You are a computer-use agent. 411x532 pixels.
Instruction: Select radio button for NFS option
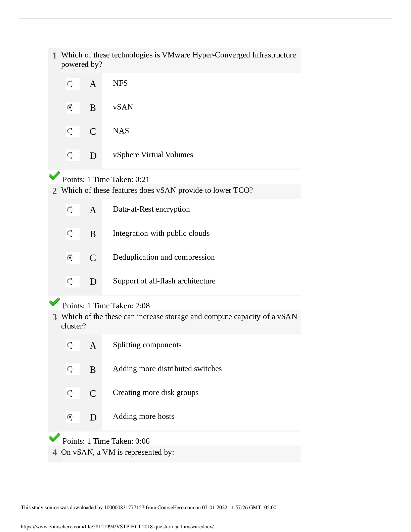[x=70, y=84]
